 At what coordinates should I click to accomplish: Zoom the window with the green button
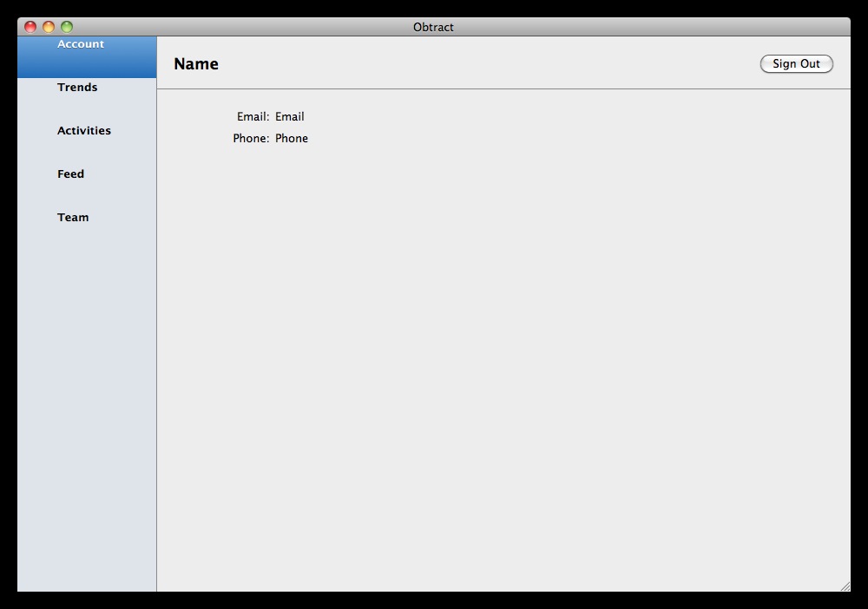67,27
